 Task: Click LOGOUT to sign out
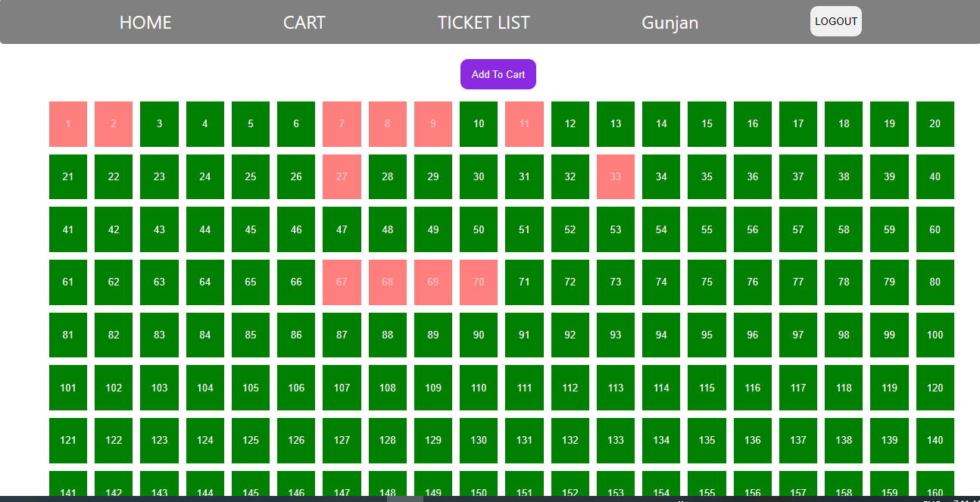pyautogui.click(x=835, y=20)
